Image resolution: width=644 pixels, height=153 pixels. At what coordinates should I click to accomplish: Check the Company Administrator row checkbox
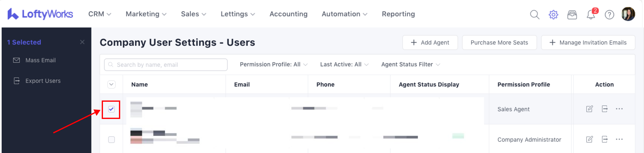click(112, 139)
